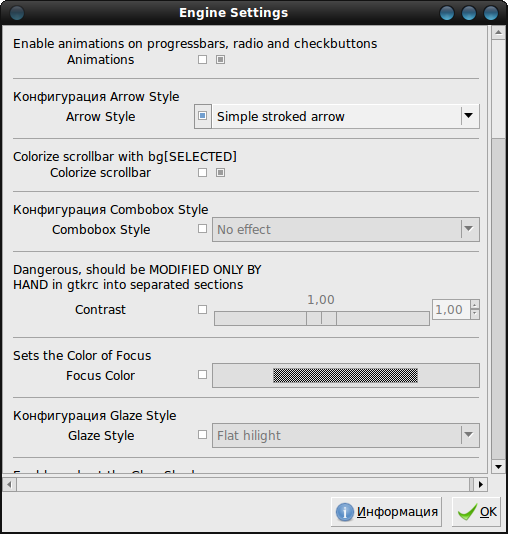Open the Flat hilight dropdown
Screen dimensions: 508x534
click(346, 435)
